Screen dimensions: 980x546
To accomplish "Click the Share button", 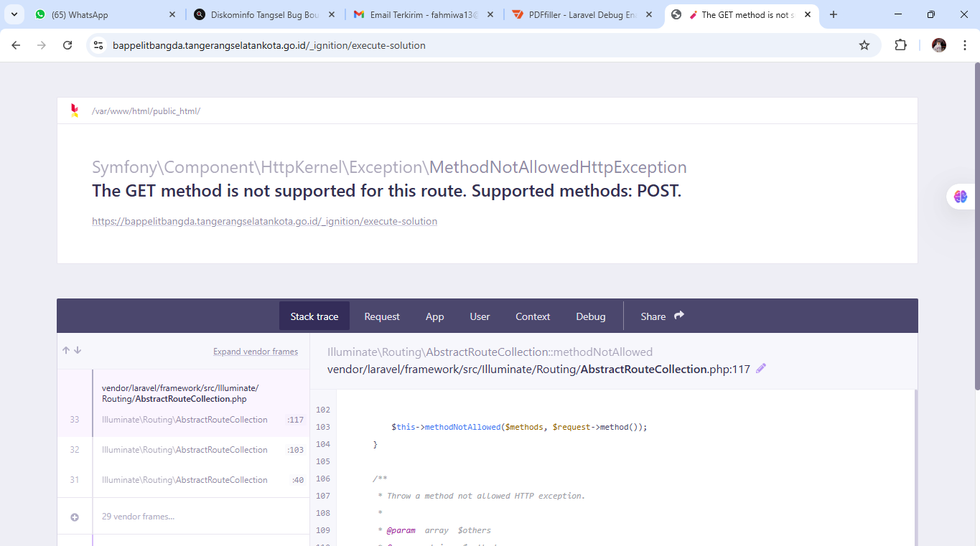I will pos(662,316).
